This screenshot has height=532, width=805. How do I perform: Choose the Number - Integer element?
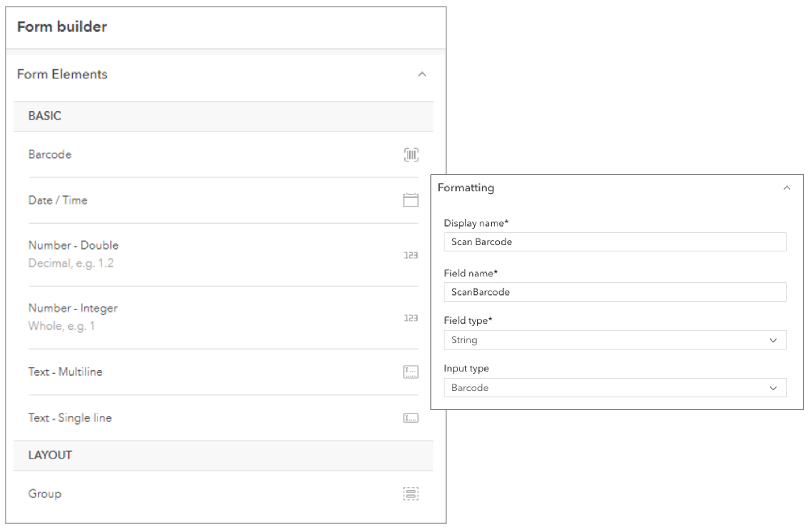73,308
